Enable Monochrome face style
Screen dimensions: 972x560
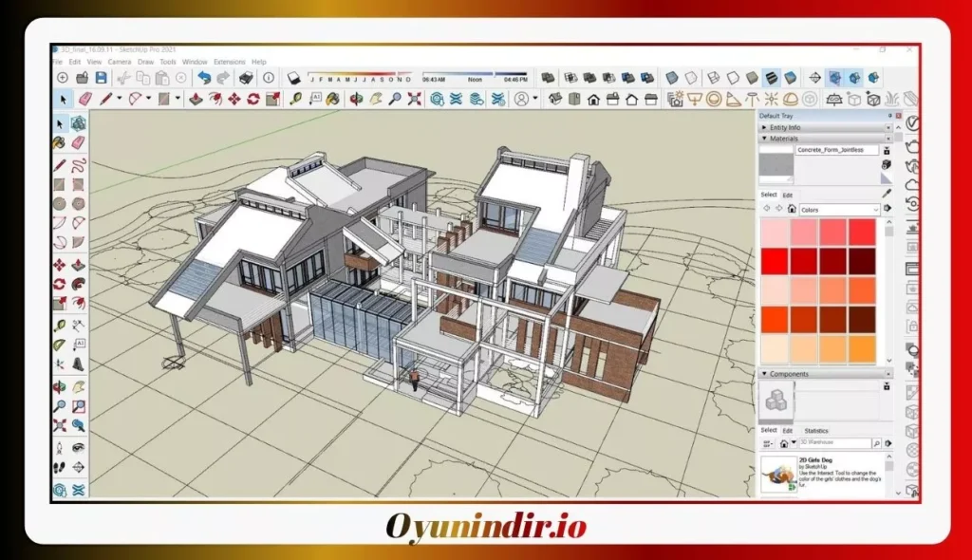[x=791, y=78]
